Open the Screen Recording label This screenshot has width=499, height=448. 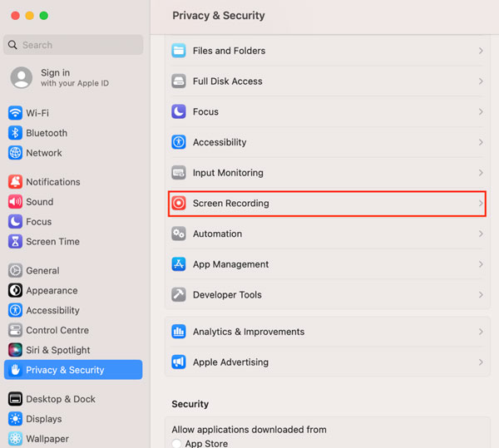coord(230,203)
